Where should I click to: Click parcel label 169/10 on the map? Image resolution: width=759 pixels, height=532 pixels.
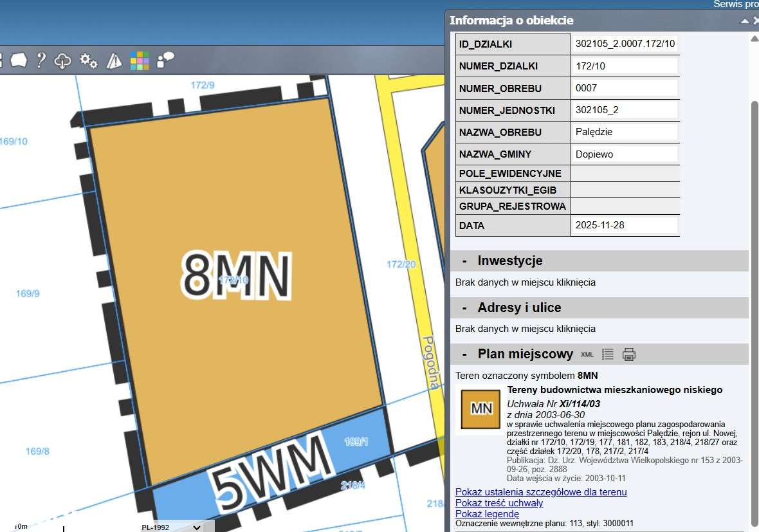[x=14, y=142]
